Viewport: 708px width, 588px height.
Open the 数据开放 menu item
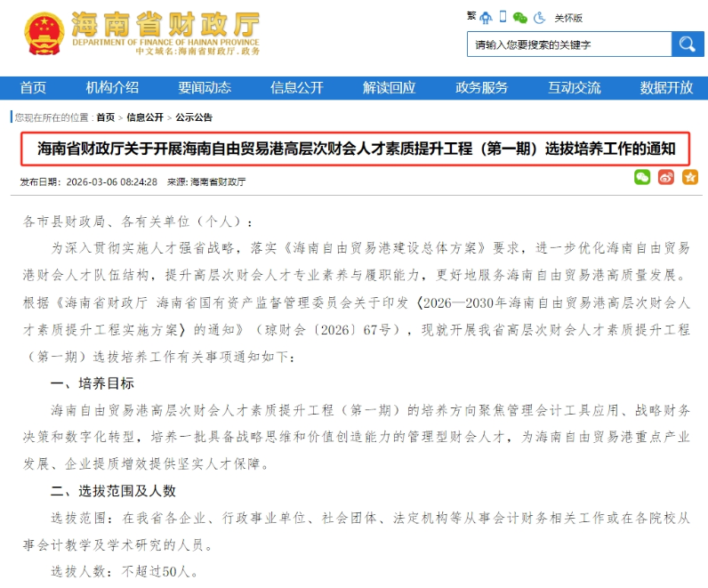coord(666,87)
